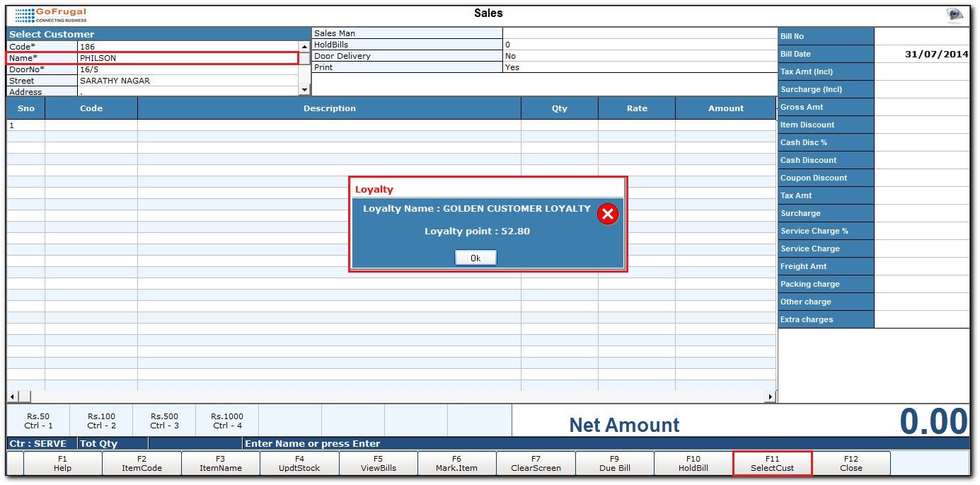Viewport: 980px width, 485px height.
Task: Click the Sno column header
Action: tap(26, 108)
